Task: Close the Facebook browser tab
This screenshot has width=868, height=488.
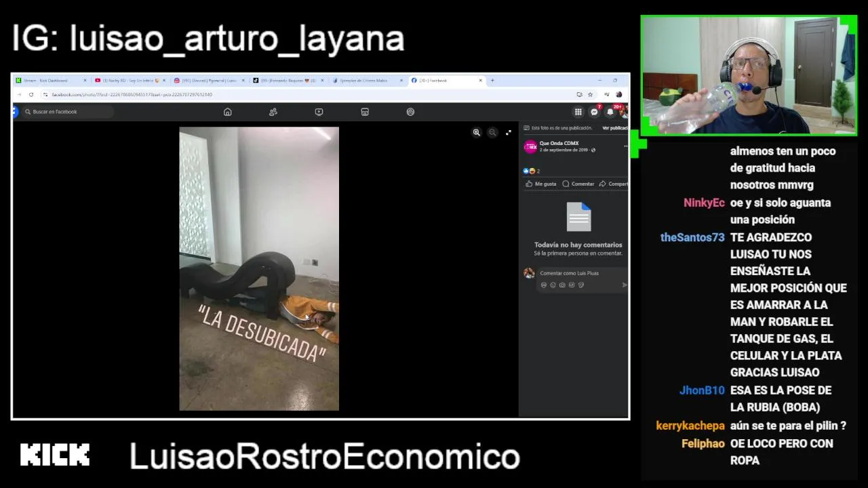Action: pyautogui.click(x=481, y=80)
